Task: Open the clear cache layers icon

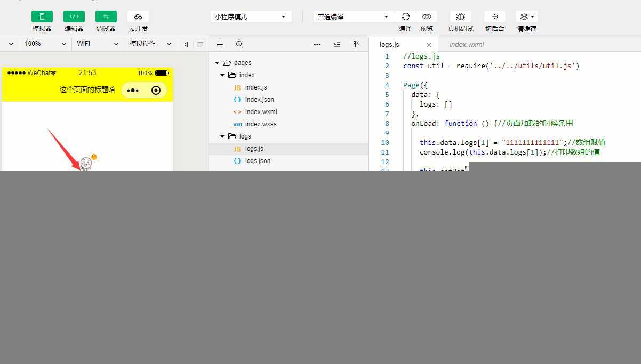Action: coord(527,17)
